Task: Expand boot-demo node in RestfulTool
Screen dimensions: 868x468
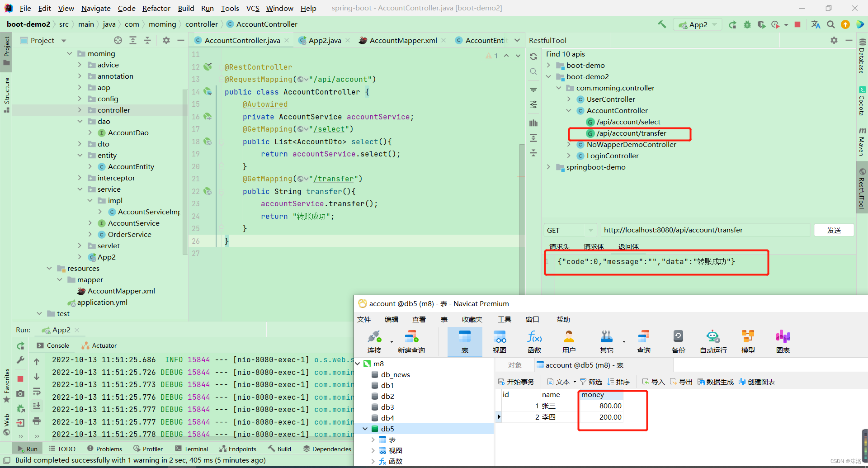Action: 548,65
